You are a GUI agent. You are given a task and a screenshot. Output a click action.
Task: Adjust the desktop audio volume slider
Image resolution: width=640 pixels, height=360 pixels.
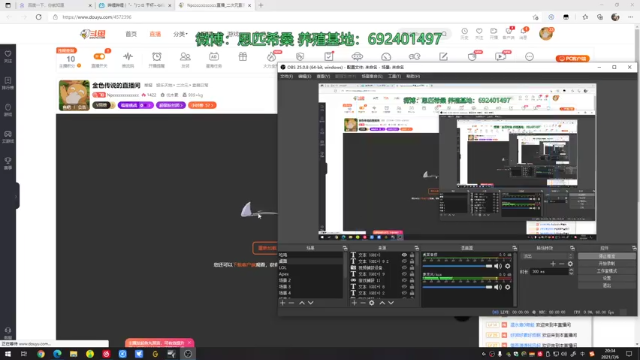coord(458,266)
